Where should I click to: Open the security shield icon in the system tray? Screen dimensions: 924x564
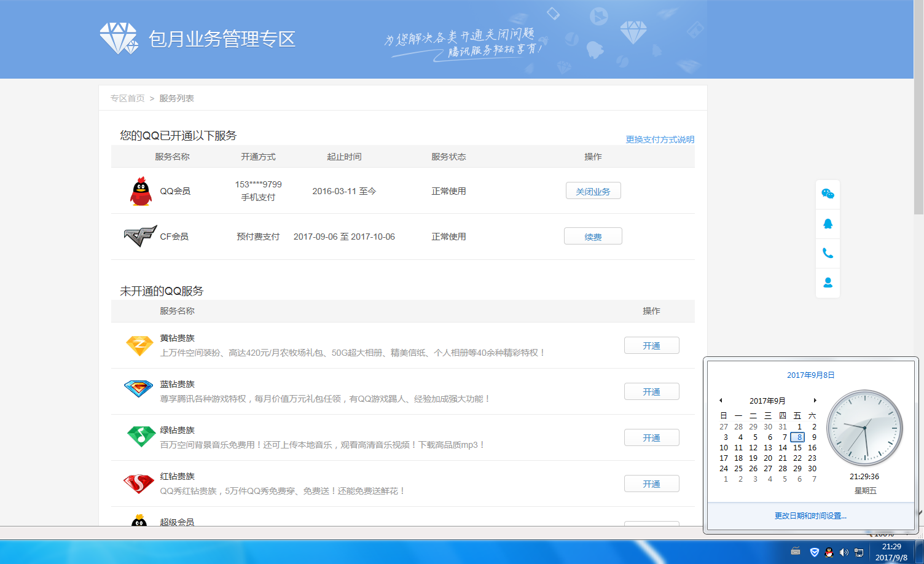814,552
